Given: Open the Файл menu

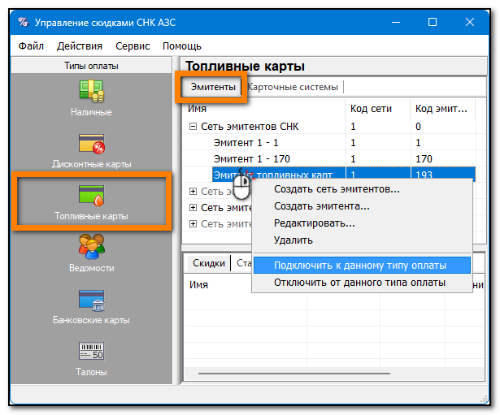Looking at the screenshot, I should [x=31, y=46].
